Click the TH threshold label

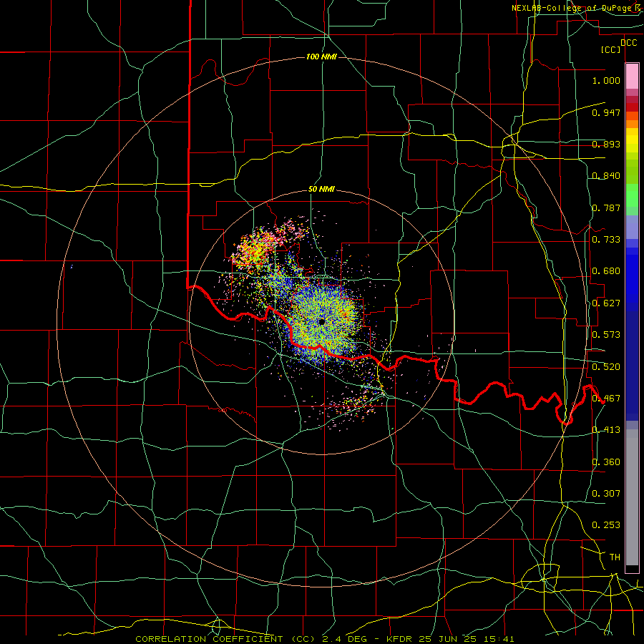(x=615, y=557)
